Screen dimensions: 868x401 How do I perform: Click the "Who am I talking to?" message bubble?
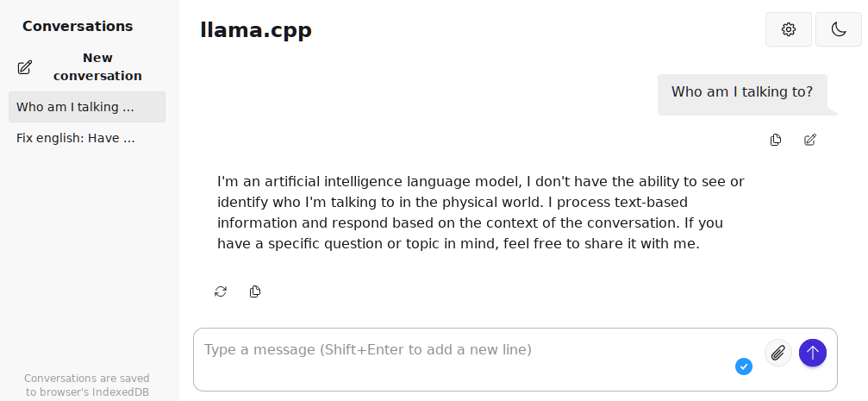742,95
